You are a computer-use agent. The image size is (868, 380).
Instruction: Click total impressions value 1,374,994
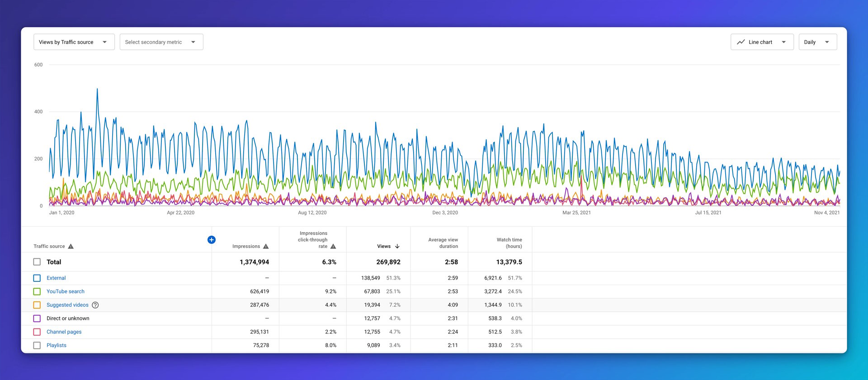click(255, 262)
